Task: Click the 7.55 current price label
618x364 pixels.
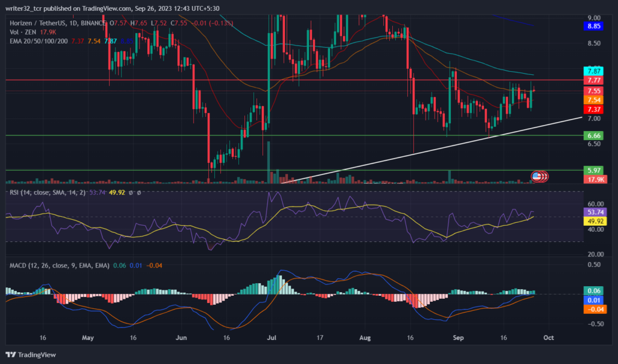Action: click(594, 91)
